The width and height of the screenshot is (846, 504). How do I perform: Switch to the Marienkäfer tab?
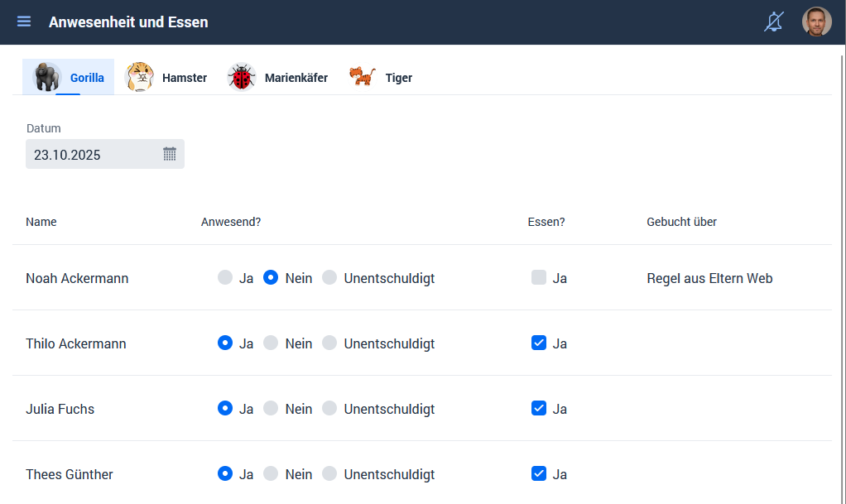click(296, 78)
